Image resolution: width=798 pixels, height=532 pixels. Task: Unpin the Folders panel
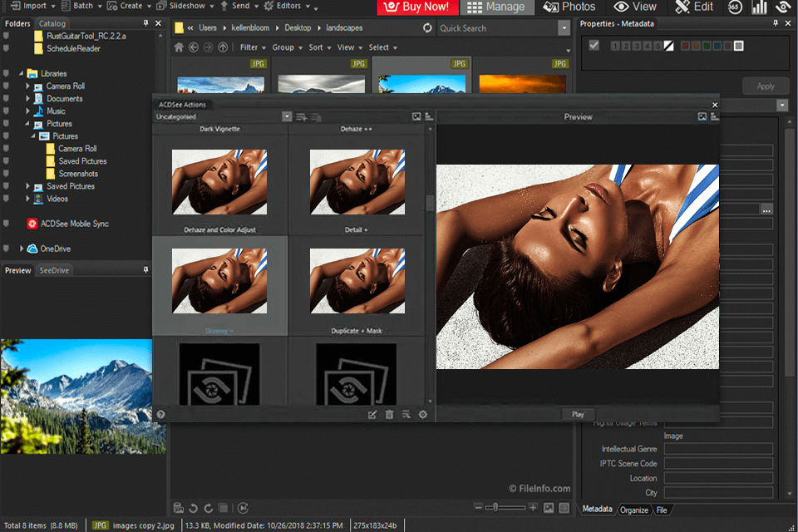tap(145, 23)
